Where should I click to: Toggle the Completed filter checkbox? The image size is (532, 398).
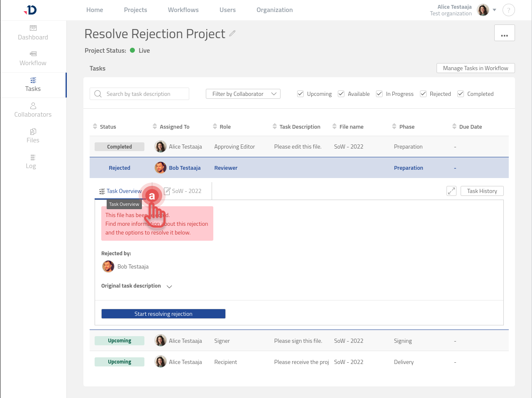[x=461, y=94]
